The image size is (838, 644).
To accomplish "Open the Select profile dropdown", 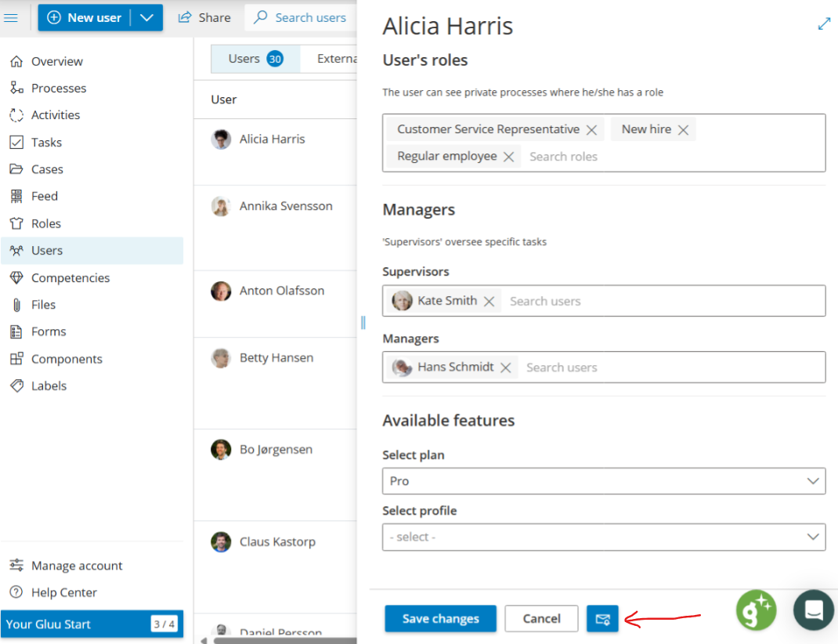I will (604, 537).
